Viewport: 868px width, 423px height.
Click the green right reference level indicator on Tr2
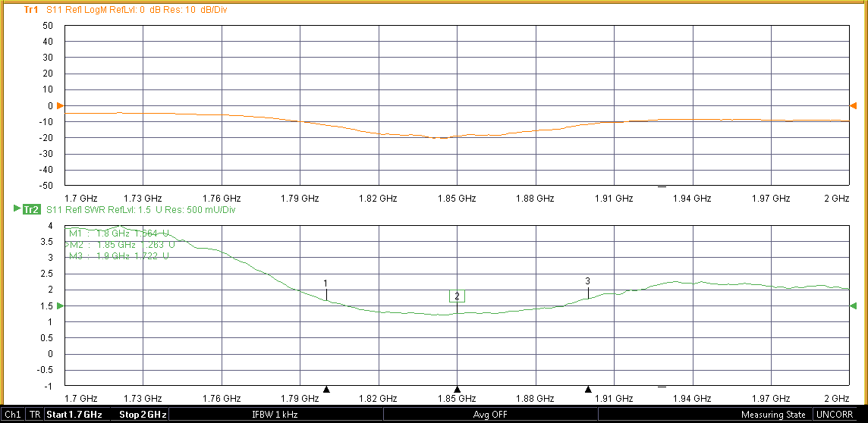[x=854, y=305]
